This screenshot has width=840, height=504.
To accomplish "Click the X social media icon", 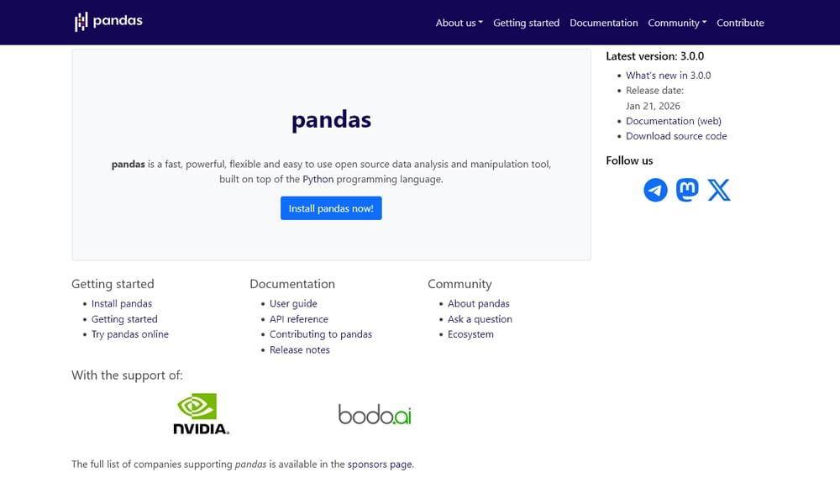I will [719, 190].
